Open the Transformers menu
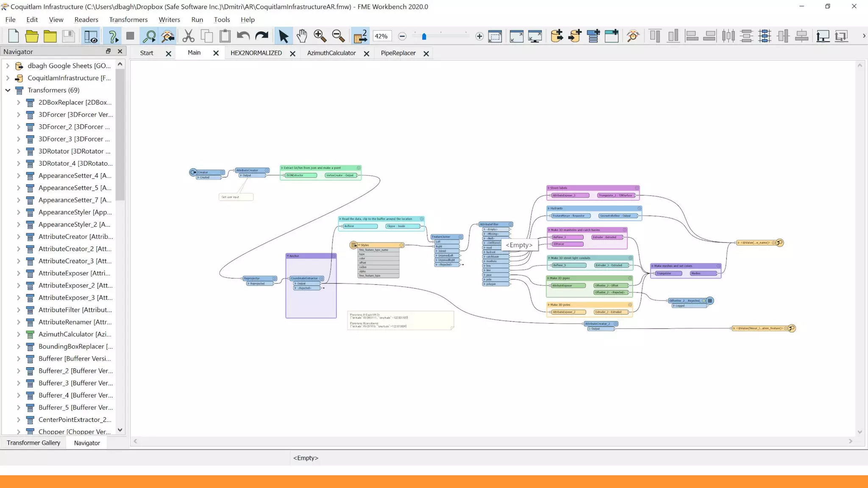 tap(128, 19)
